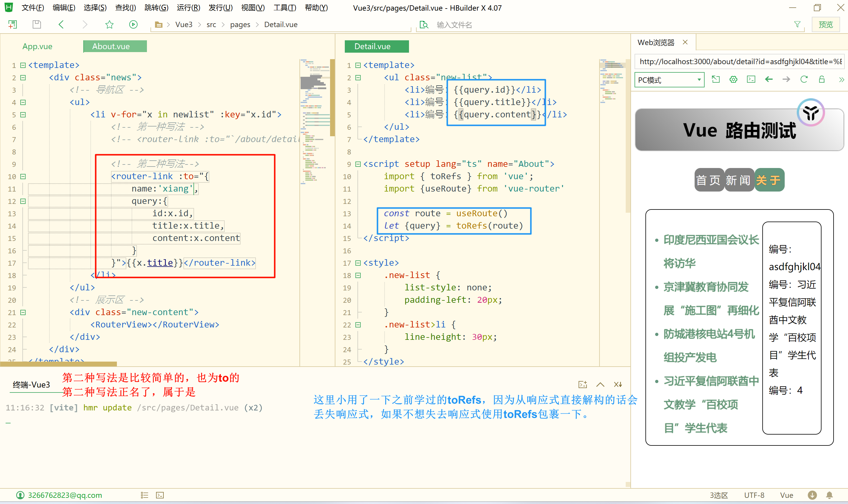Click the bookmark star icon
This screenshot has width=848, height=504.
point(109,24)
